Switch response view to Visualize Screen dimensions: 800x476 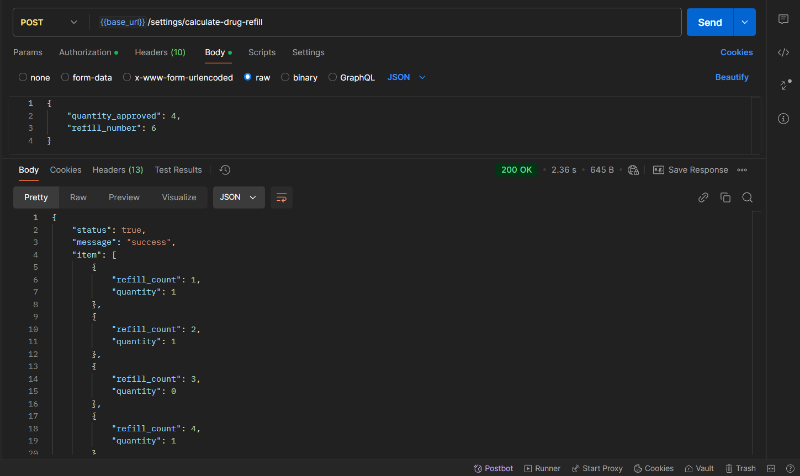179,197
